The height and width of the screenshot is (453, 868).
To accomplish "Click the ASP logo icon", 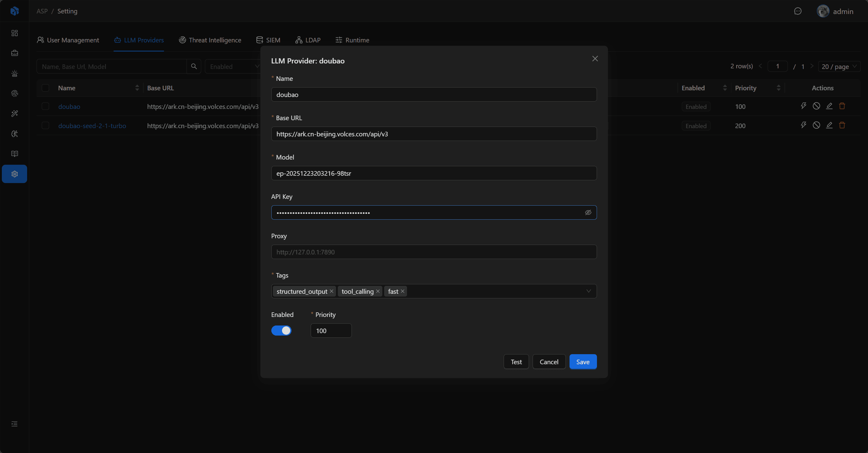I will (15, 11).
